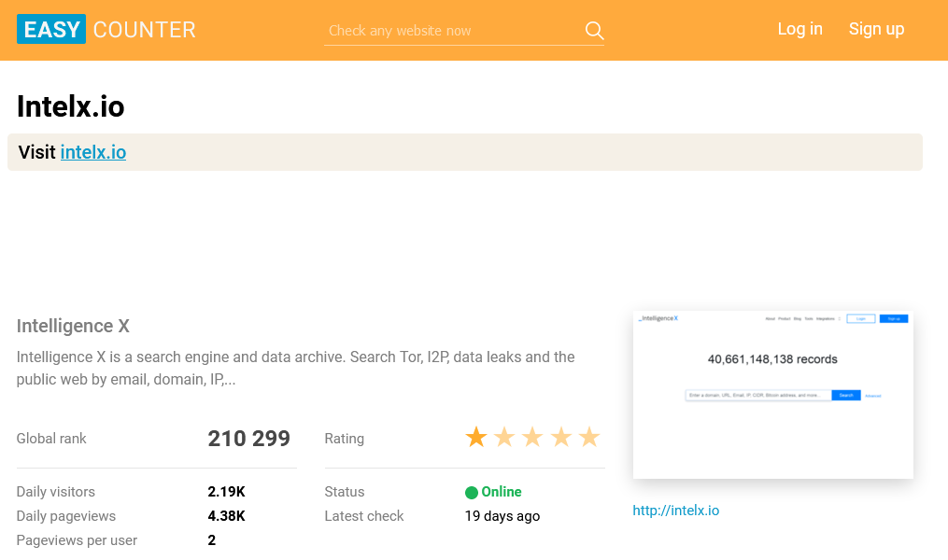Viewport: 948px width, 560px height.
Task: Click the 'Status' label
Action: point(345,492)
